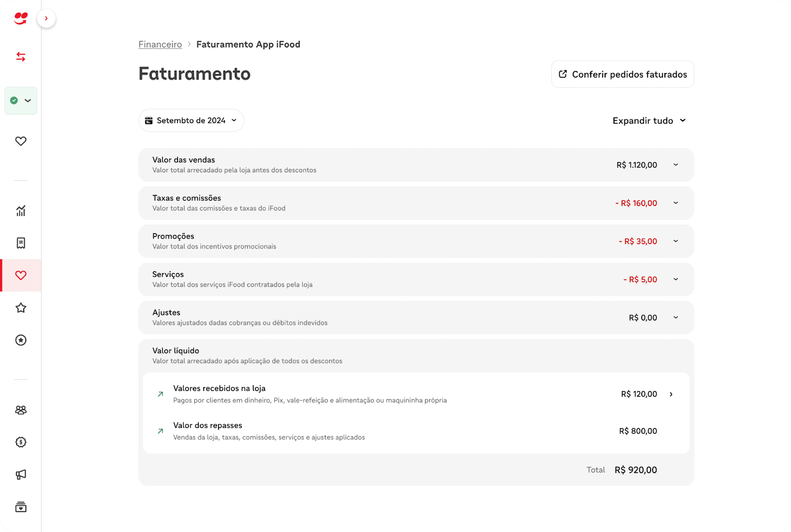Click the circled star sidebar icon
This screenshot has height=532, width=791.
click(x=21, y=340)
